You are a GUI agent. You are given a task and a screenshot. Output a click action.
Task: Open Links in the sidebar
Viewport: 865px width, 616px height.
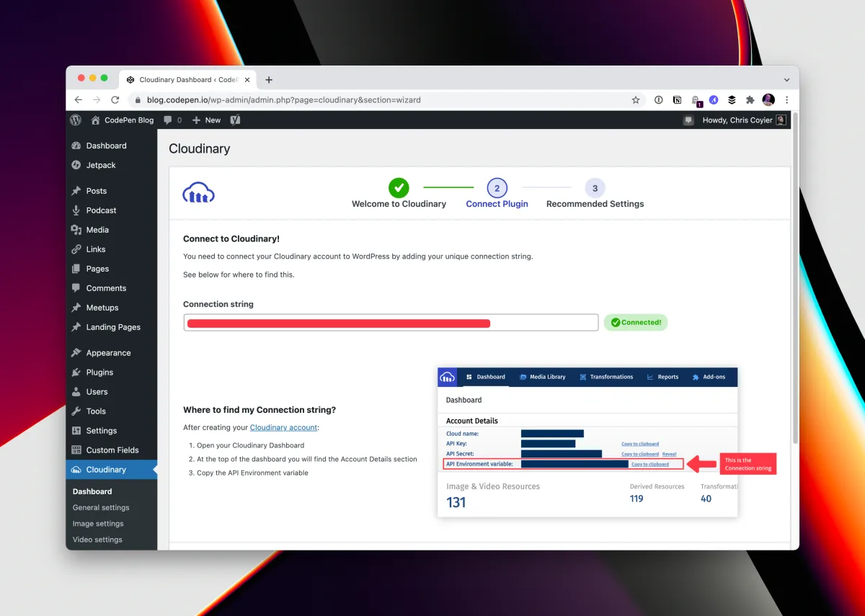click(x=95, y=249)
